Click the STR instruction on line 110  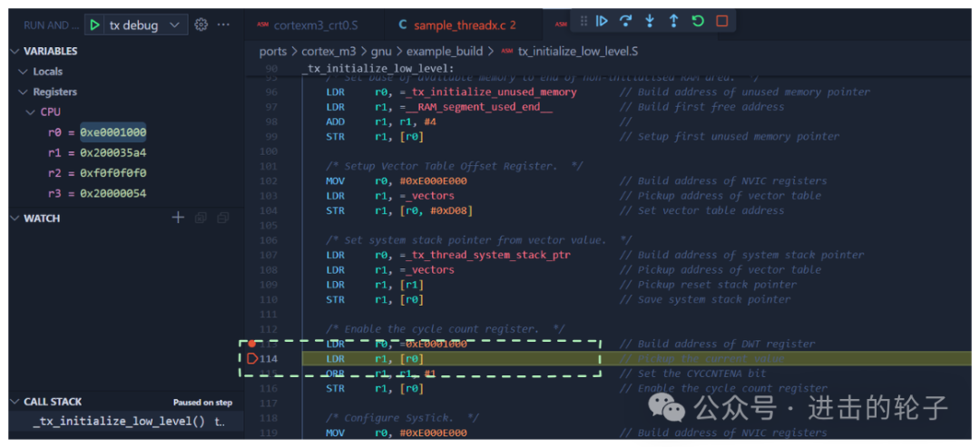[336, 300]
